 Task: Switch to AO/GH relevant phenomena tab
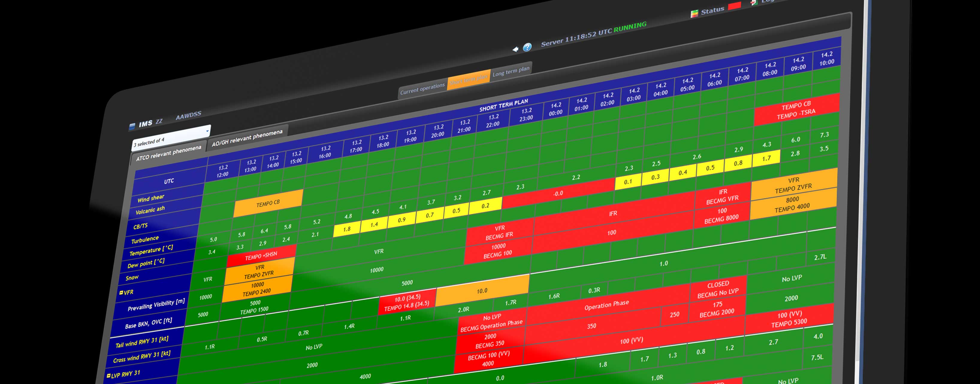coord(247,138)
